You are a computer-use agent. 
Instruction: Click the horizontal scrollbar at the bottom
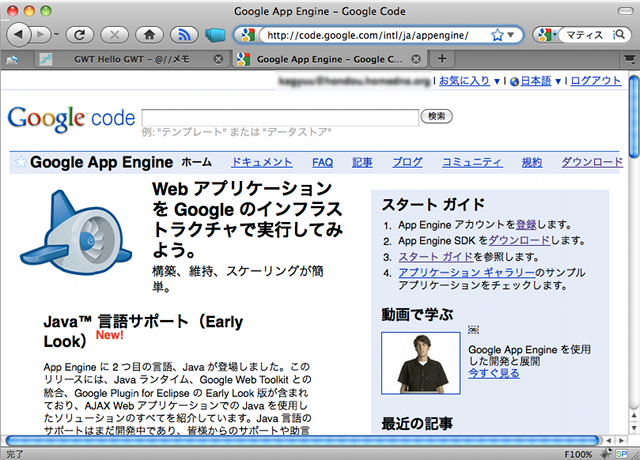tap(300, 440)
